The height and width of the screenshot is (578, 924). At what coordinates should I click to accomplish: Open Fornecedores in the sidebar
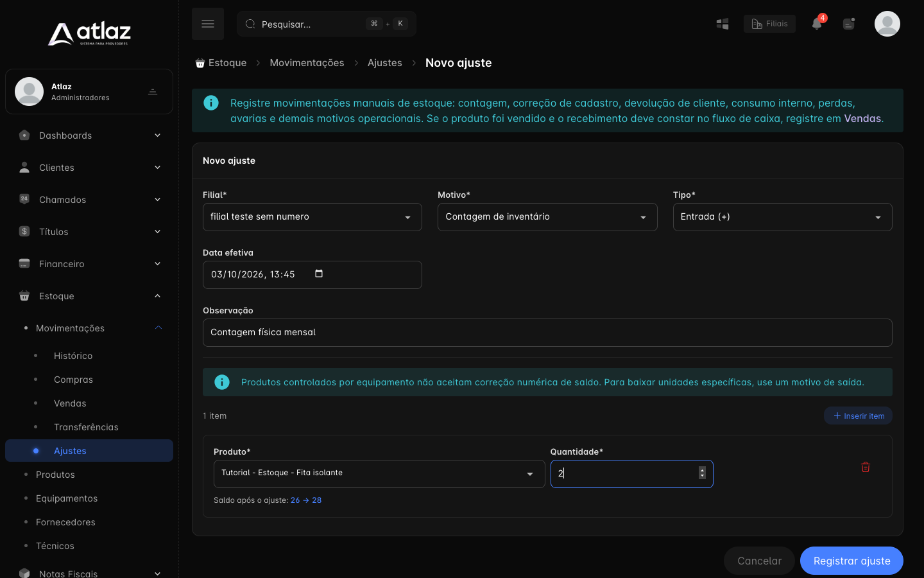65,522
